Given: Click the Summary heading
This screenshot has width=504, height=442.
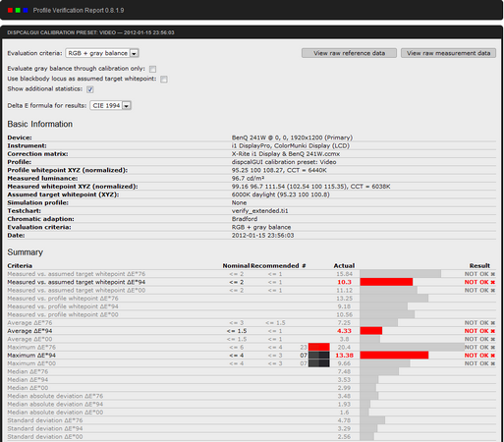Looking at the screenshot, I should tap(26, 252).
